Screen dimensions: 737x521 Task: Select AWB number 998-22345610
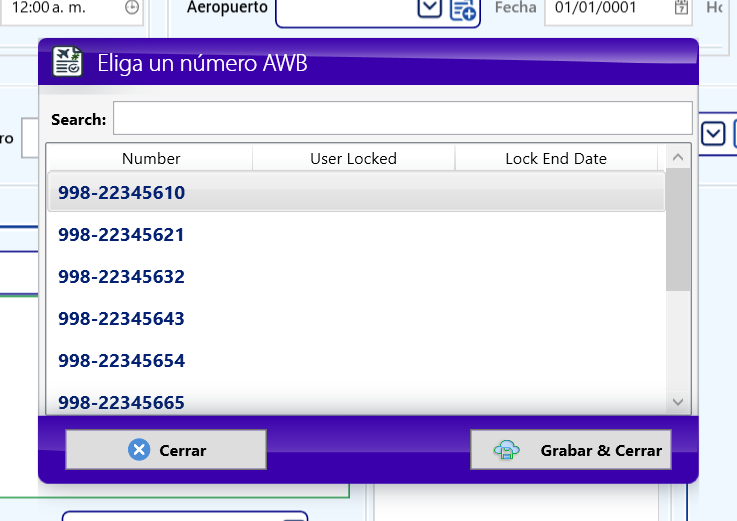tap(356, 192)
